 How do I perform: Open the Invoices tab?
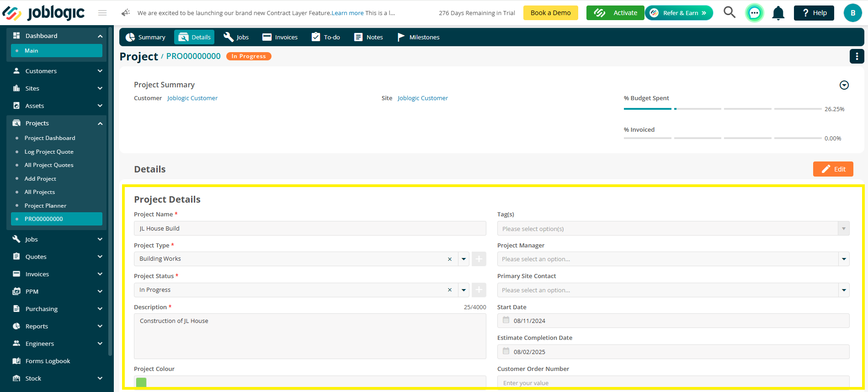tap(280, 37)
